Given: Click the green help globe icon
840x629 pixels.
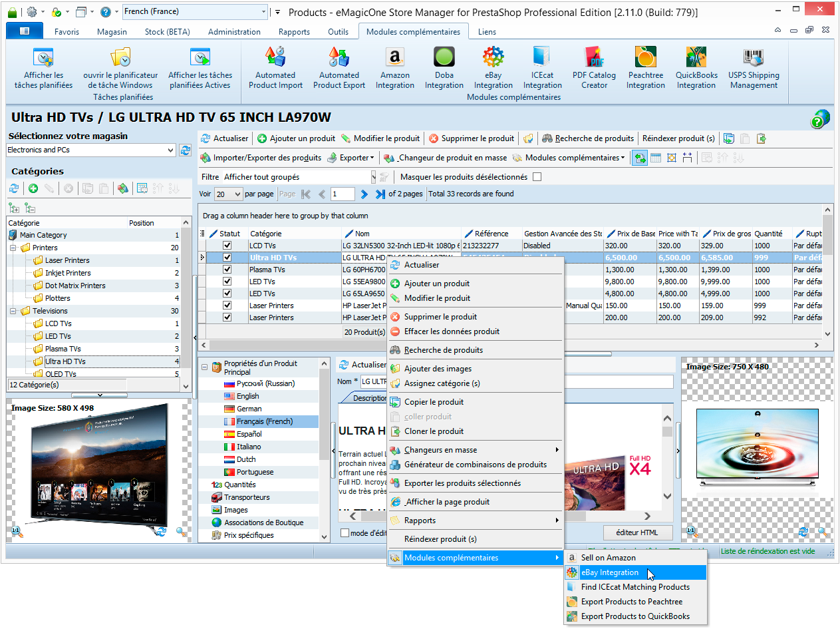Looking at the screenshot, I should (819, 118).
